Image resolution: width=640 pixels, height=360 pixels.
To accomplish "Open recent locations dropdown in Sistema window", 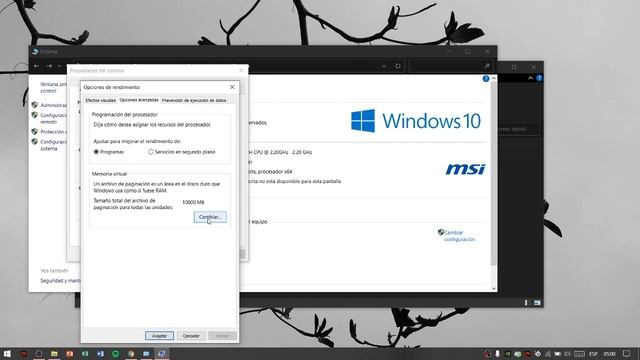I will point(60,66).
